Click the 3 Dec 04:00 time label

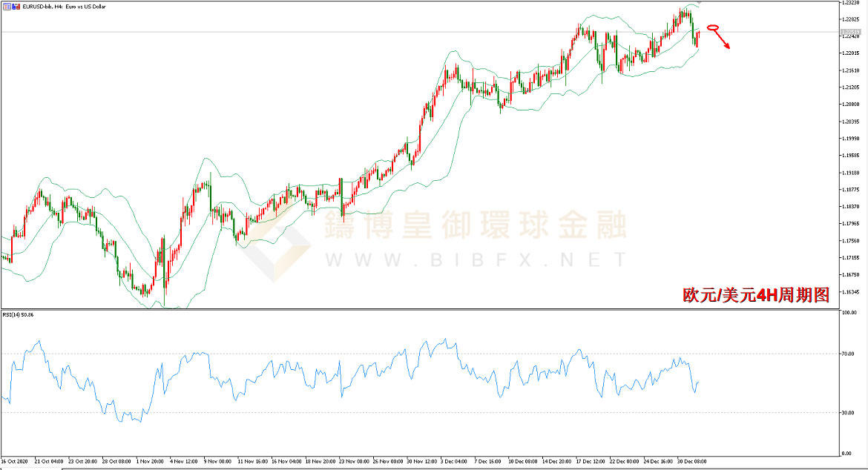(453, 461)
